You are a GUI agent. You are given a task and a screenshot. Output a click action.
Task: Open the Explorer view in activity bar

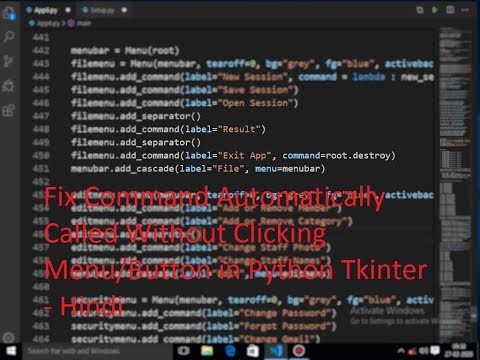point(9,14)
